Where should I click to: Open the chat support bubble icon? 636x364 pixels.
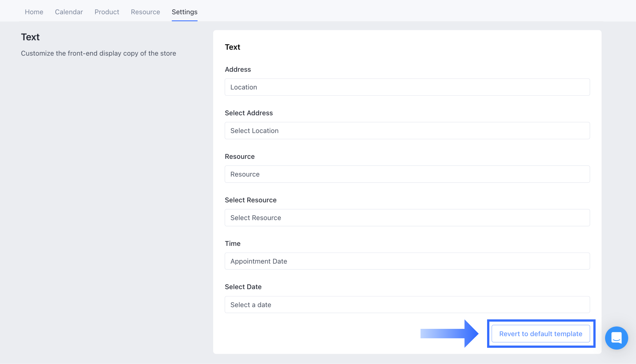[616, 338]
